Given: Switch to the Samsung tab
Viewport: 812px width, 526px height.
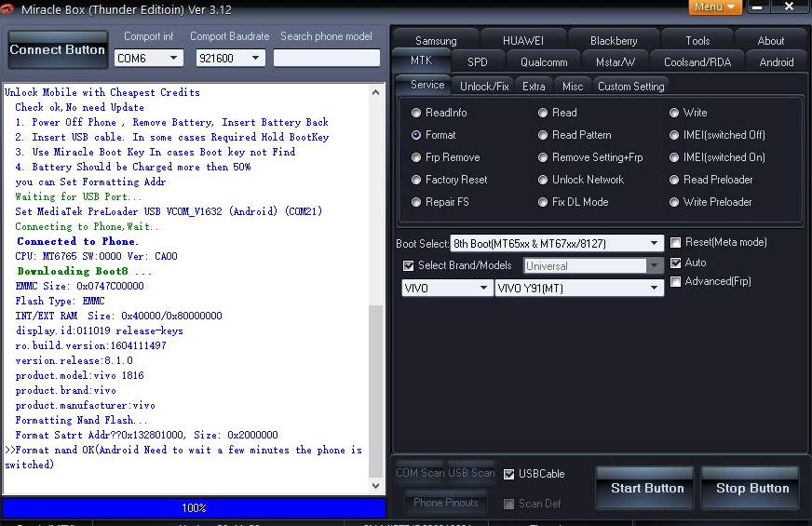Looking at the screenshot, I should tap(436, 40).
